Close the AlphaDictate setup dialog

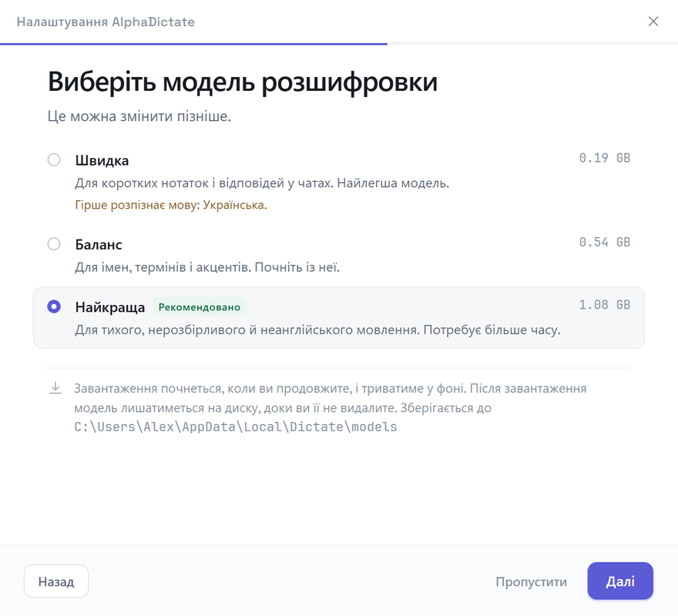653,22
